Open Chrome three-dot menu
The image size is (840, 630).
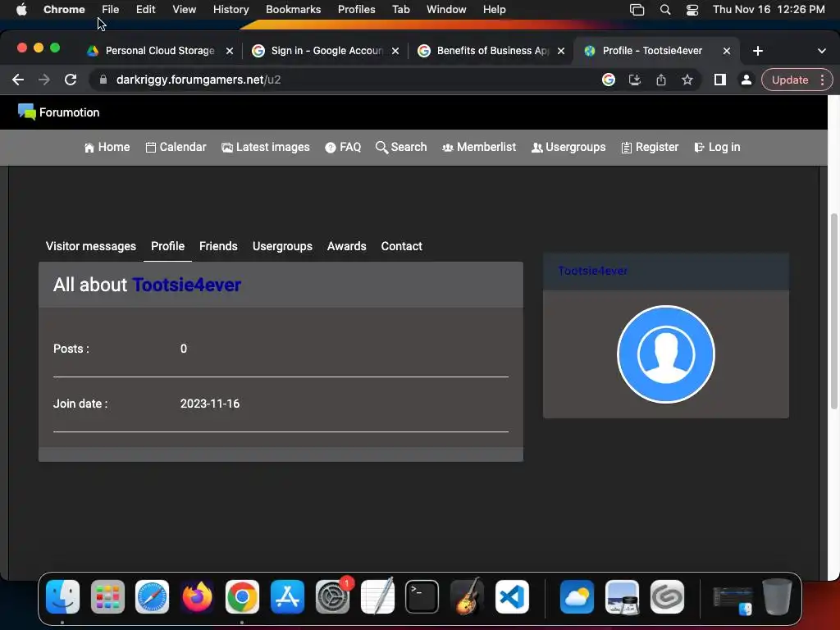[822, 80]
